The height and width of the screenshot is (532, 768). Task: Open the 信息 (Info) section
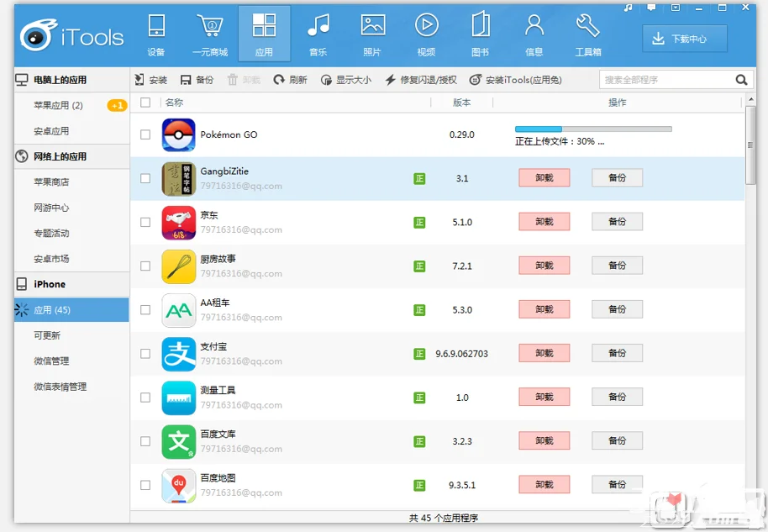click(534, 35)
